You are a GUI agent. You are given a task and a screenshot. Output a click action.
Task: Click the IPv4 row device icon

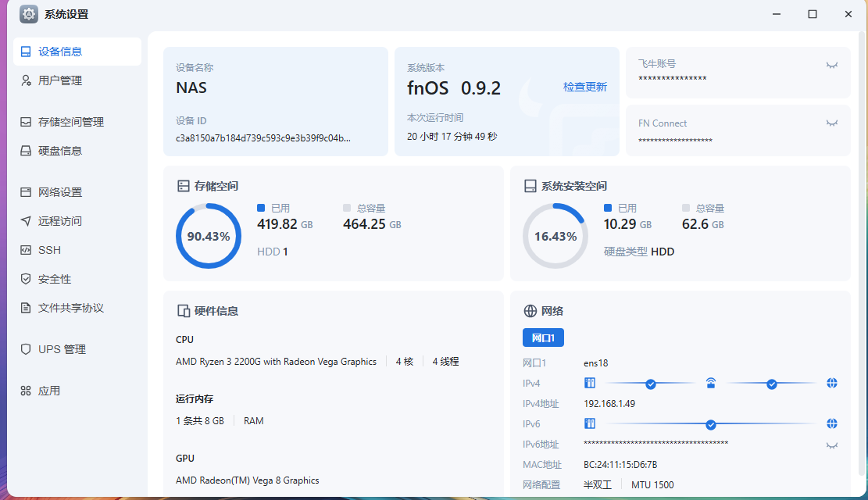tap(590, 383)
